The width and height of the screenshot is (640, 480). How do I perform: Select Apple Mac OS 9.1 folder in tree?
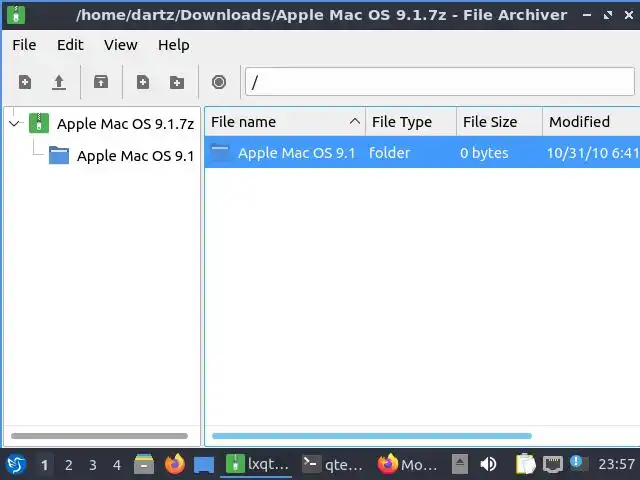point(135,156)
